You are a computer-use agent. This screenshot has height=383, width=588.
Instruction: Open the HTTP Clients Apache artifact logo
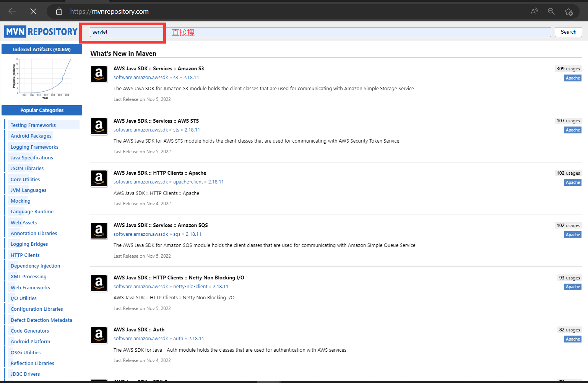click(x=99, y=179)
